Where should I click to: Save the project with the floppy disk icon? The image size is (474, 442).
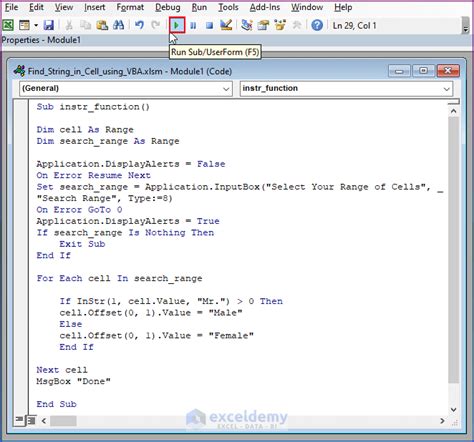[x=49, y=25]
